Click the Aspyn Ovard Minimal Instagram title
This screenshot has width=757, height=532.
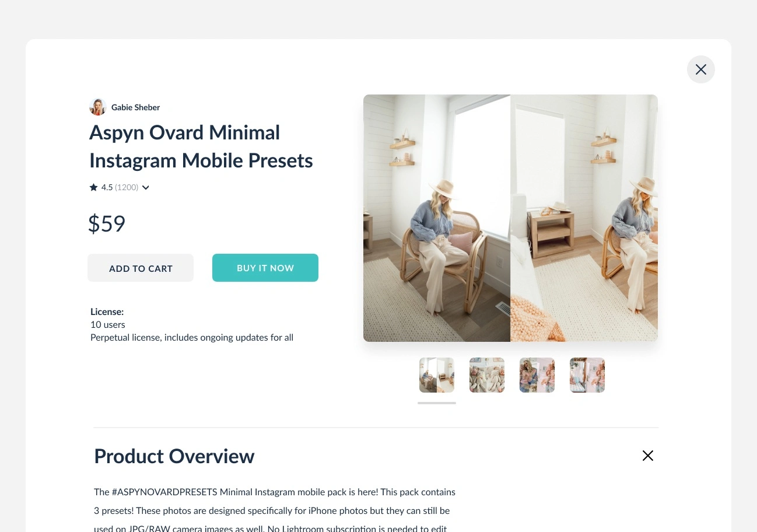coord(201,146)
